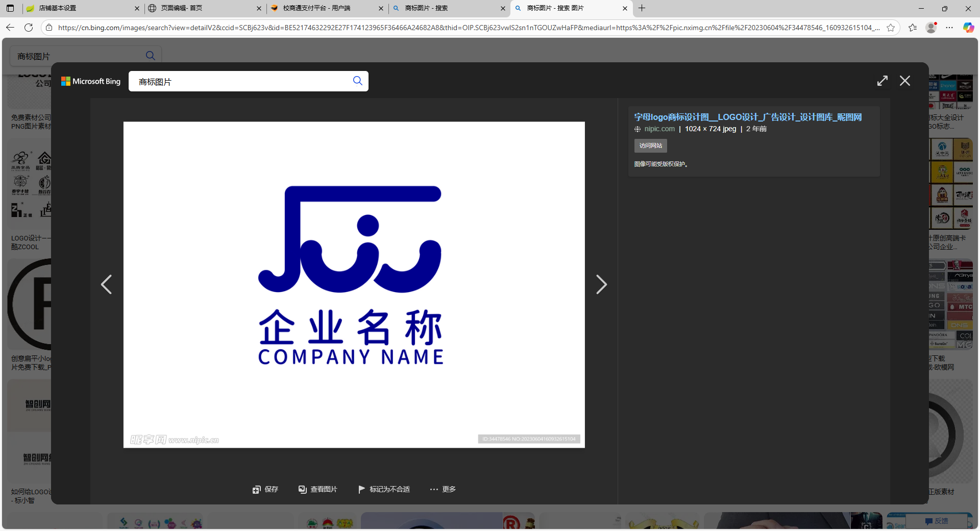Go to next image with right arrow
This screenshot has width=980, height=531.
click(x=601, y=284)
